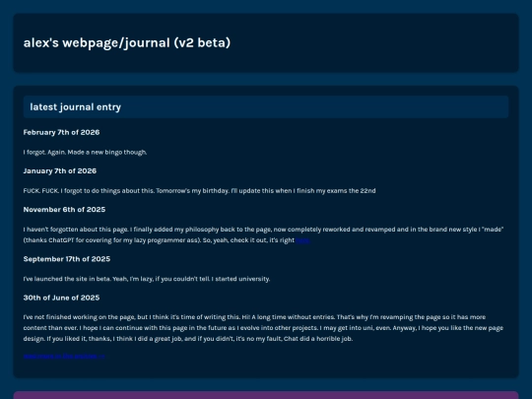
Task: Follow the 'read more in the archive' link
Action: (x=64, y=356)
